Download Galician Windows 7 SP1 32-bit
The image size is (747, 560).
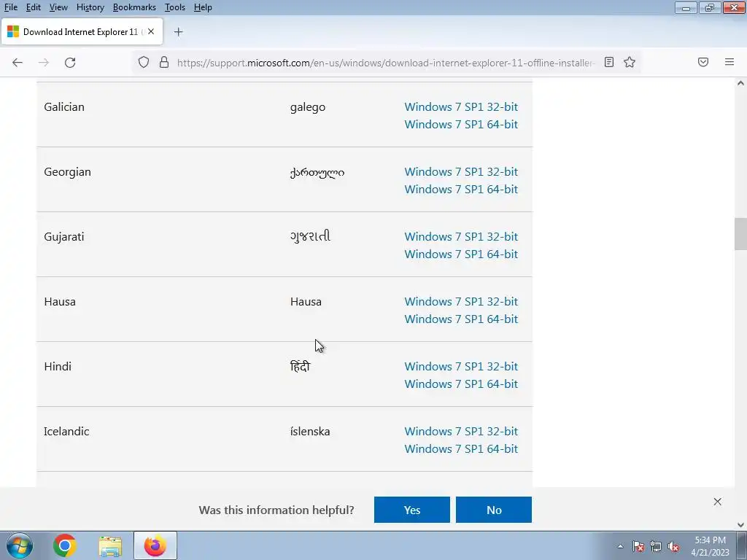(x=461, y=106)
